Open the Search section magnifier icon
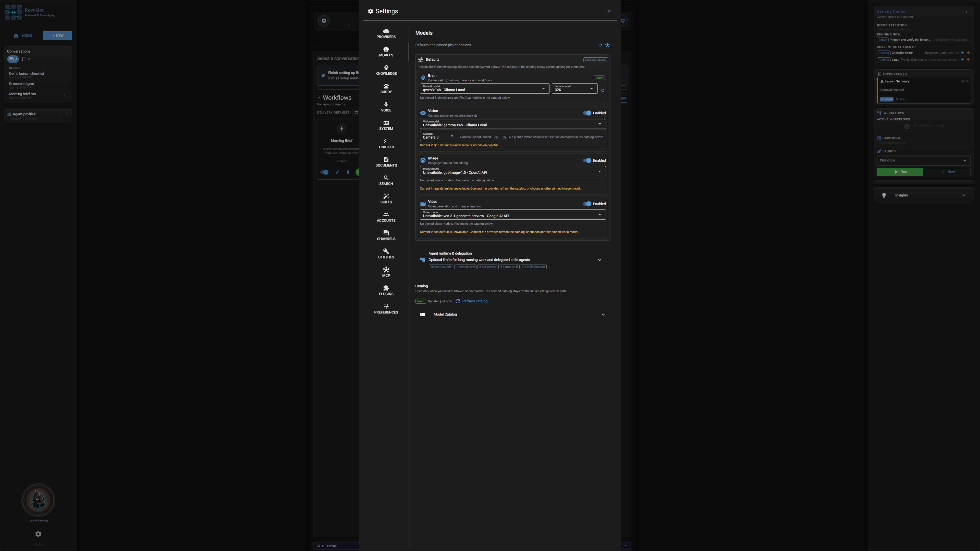This screenshot has height=551, width=980. click(386, 178)
